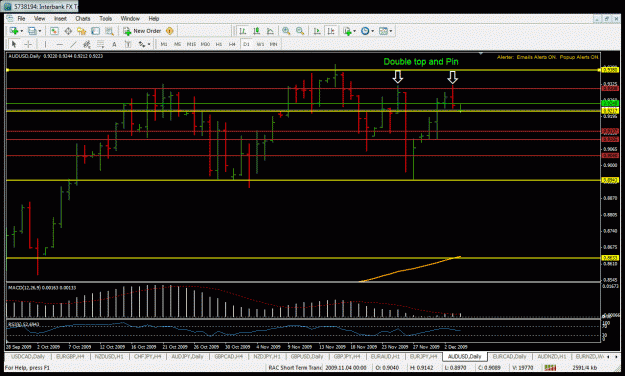Screen dimensions: 625x376
Task: Switch chart to bar chart mode
Action: pyautogui.click(x=242, y=31)
